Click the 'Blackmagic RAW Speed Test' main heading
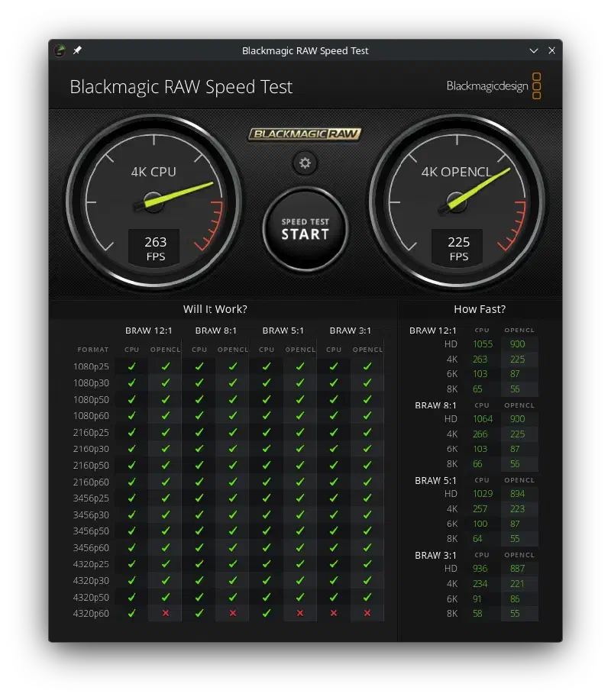Viewport: 611px width, 700px height. click(181, 87)
